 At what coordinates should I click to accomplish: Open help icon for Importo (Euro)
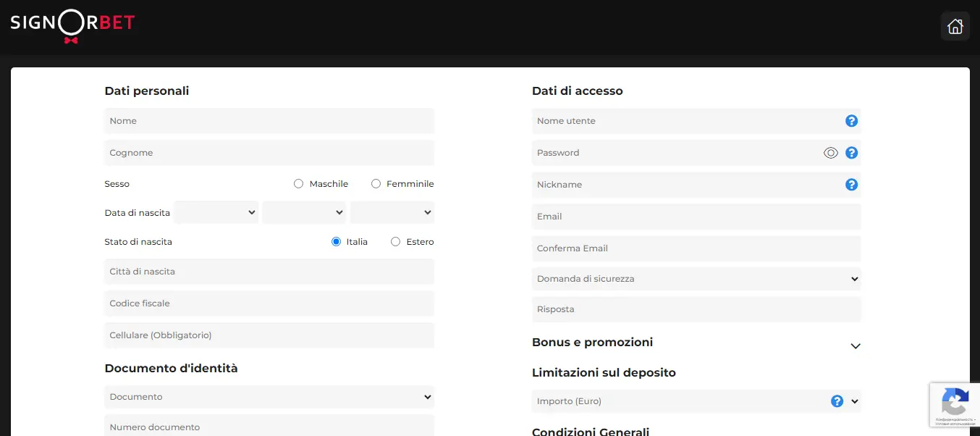click(x=837, y=401)
